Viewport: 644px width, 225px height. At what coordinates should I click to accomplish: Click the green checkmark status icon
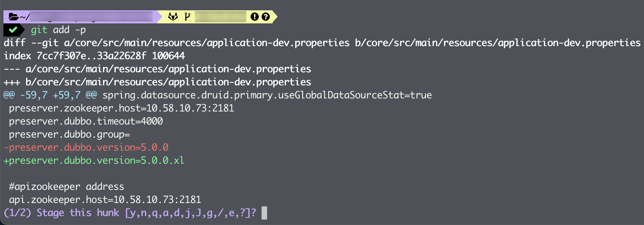point(13,30)
